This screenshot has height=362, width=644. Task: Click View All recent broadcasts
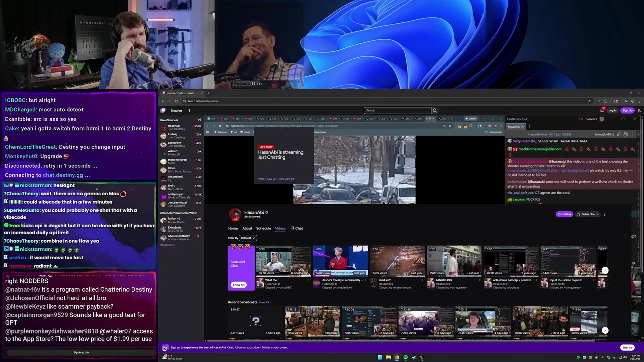coord(264,302)
